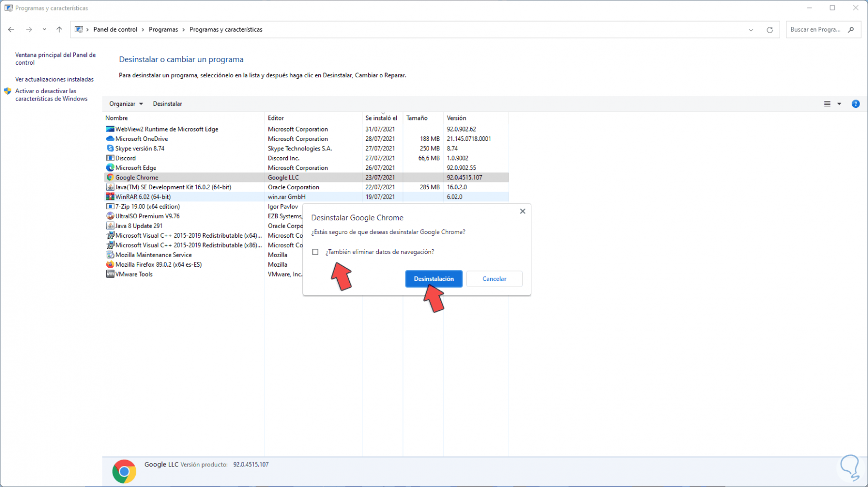Click the Google Chrome list icon
The image size is (868, 487).
(110, 177)
